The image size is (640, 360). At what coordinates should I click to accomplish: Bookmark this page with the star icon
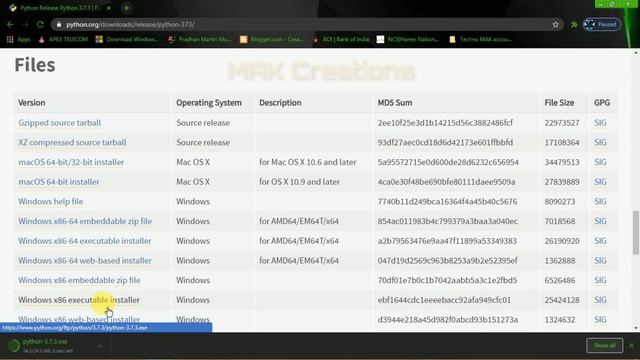pyautogui.click(x=556, y=24)
